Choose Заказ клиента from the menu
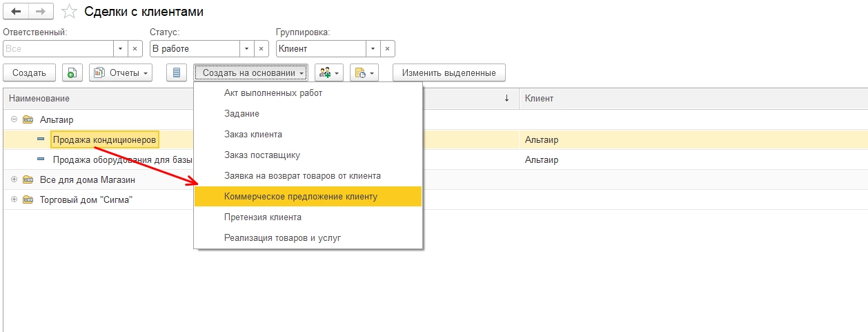Screen dimensions: 868x332 click(253, 135)
